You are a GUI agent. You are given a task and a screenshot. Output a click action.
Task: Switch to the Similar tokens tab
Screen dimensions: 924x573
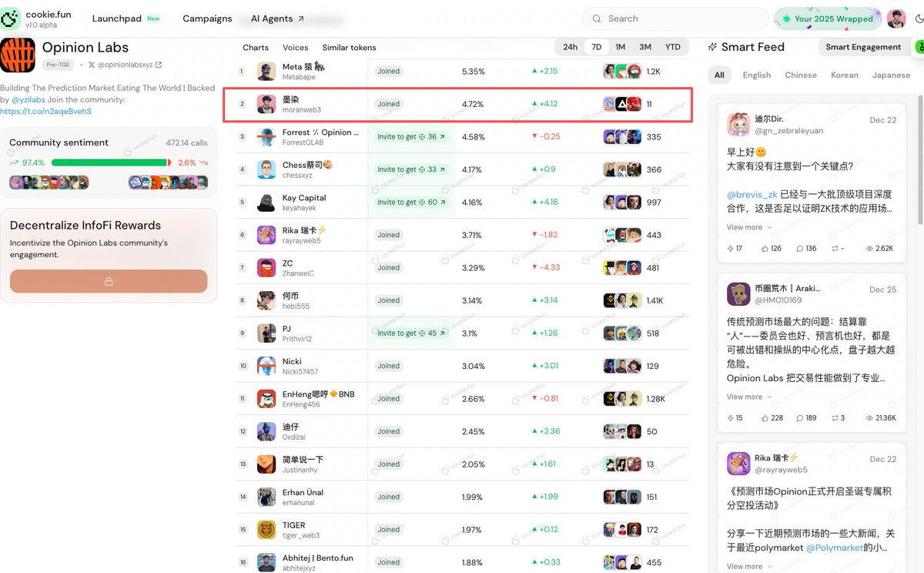(x=349, y=48)
